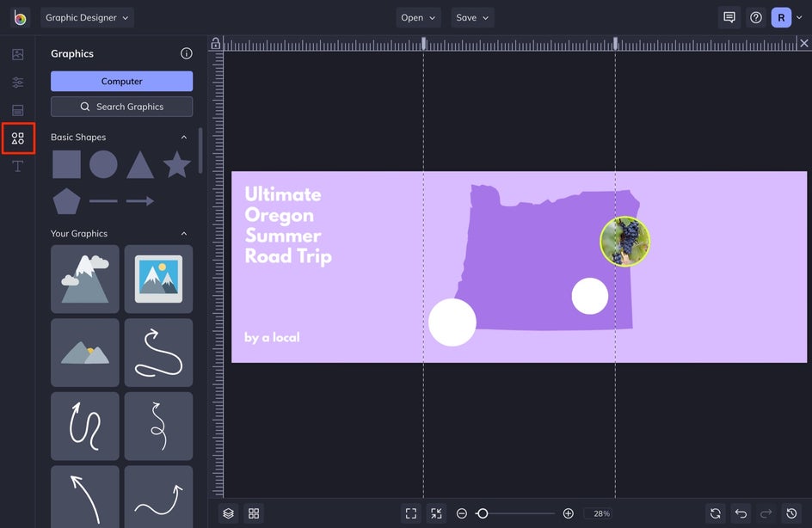
Task: Add a square basic shape
Action: point(67,164)
